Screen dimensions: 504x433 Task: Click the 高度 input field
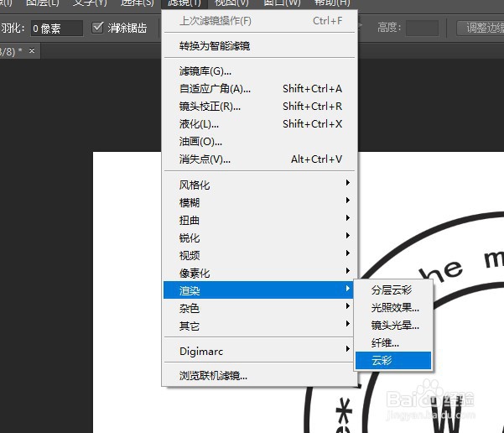point(422,29)
